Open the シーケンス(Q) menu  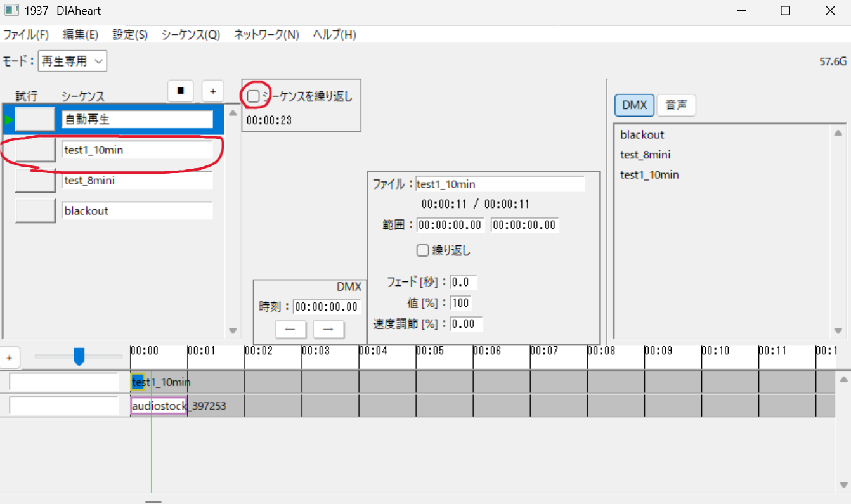pyautogui.click(x=190, y=35)
